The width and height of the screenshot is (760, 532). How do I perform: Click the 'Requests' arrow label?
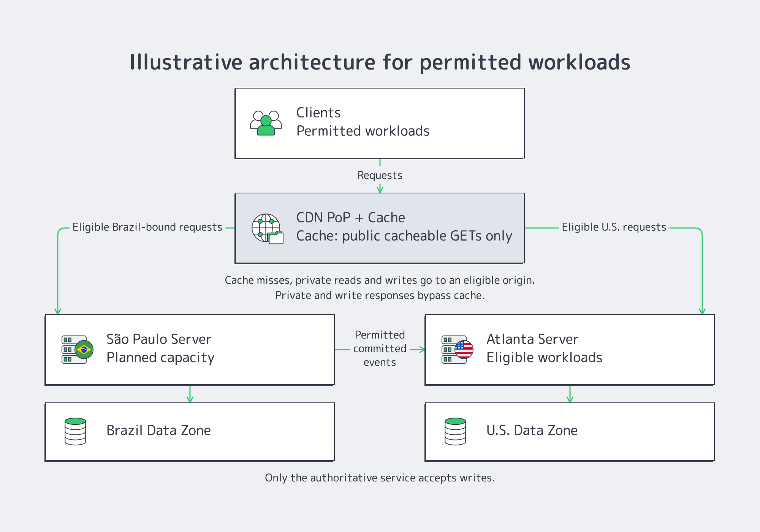coord(380,175)
